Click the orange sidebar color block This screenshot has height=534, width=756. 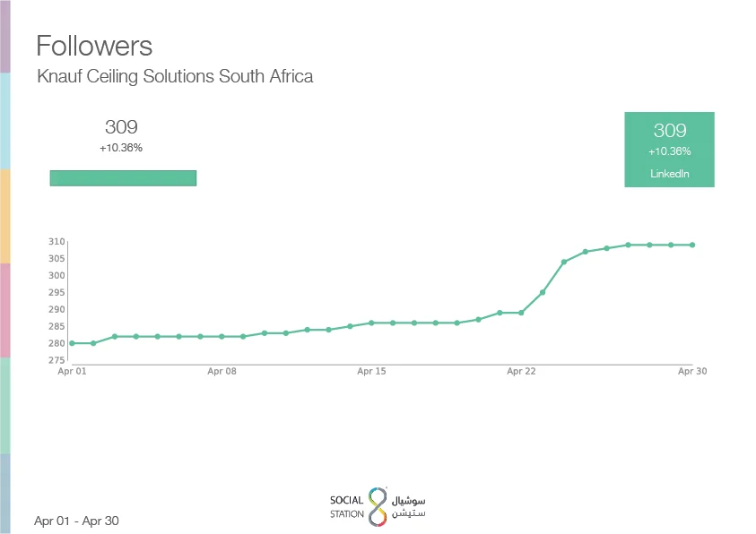click(x=4, y=216)
